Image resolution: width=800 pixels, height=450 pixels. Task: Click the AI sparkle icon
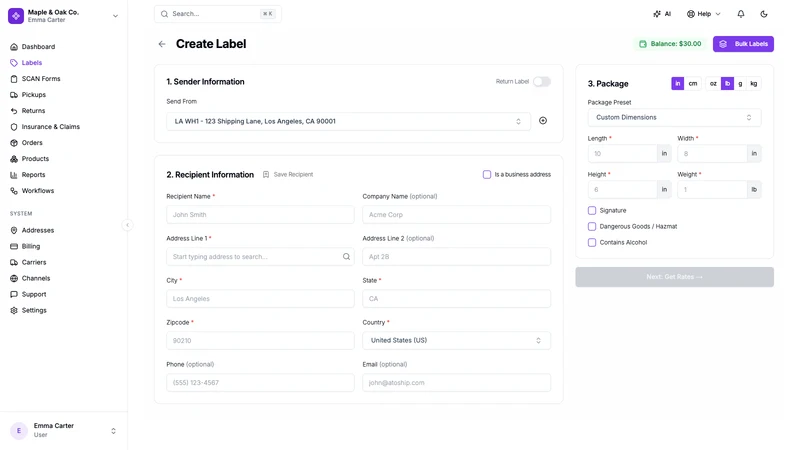tap(657, 14)
